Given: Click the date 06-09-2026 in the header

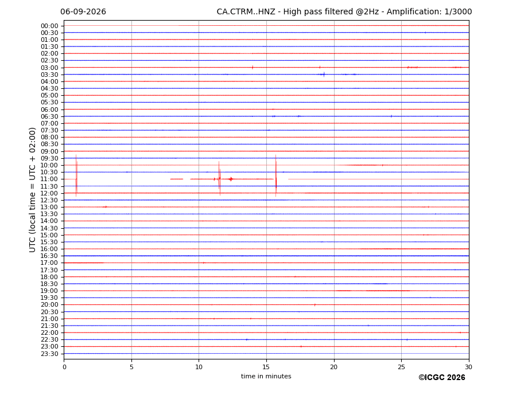Looking at the screenshot, I should click(x=83, y=12).
